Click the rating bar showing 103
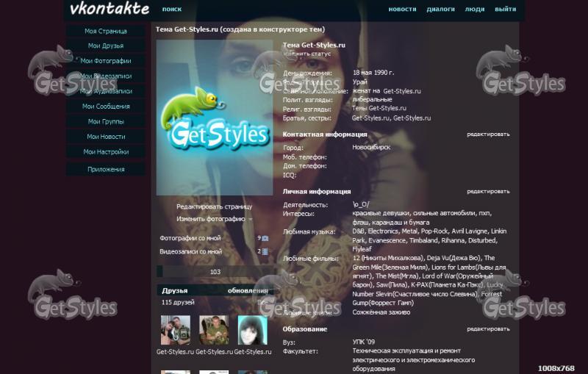The image size is (588, 374). pos(215,272)
